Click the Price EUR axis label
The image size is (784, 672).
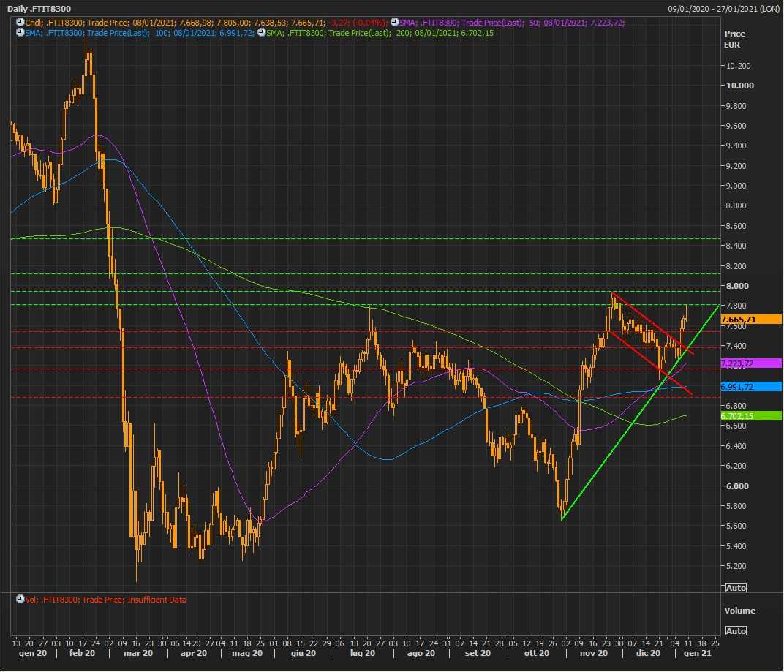coord(734,39)
